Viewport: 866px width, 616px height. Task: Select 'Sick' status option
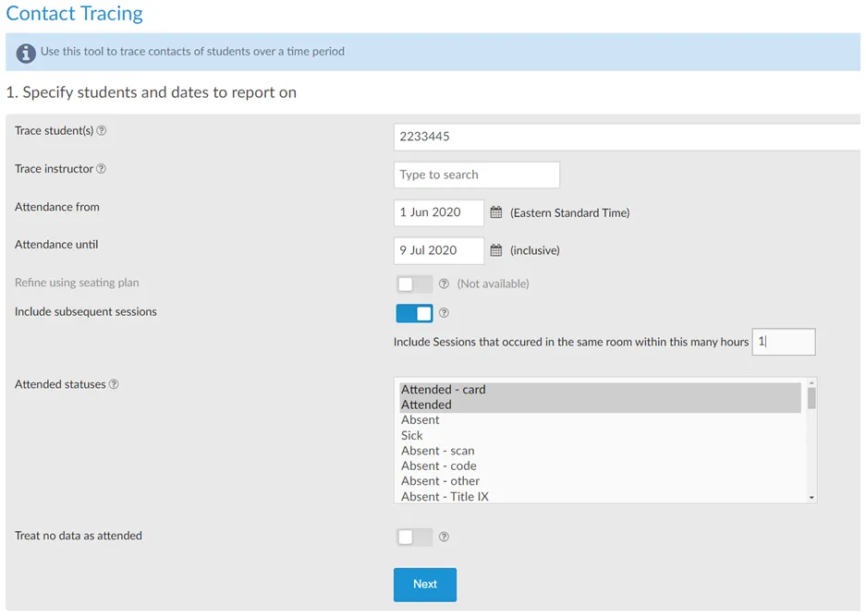click(x=601, y=436)
